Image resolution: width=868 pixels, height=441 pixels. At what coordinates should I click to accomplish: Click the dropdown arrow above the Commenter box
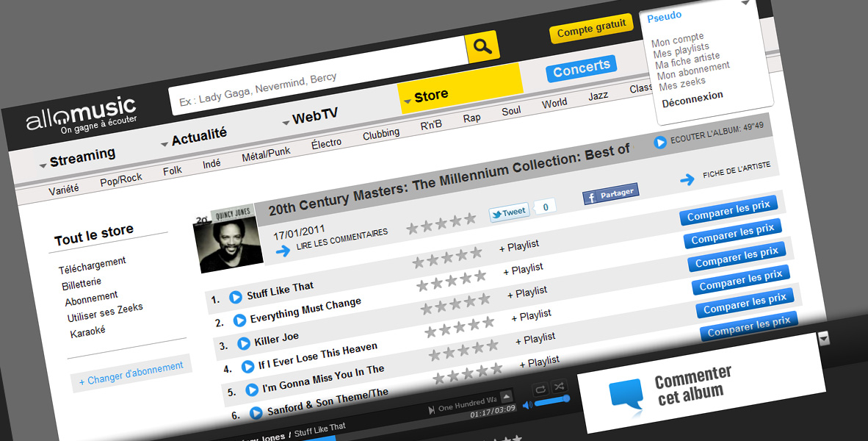coord(824,338)
